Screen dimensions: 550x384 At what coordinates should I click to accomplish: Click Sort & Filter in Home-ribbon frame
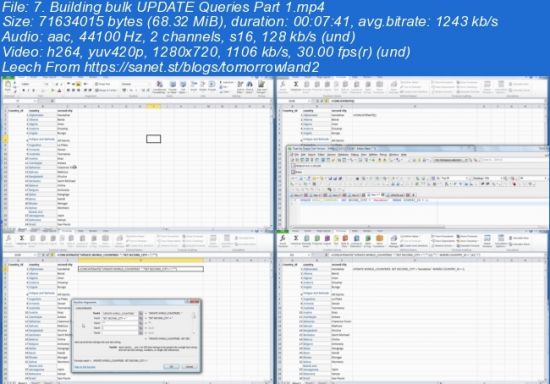click(240, 87)
